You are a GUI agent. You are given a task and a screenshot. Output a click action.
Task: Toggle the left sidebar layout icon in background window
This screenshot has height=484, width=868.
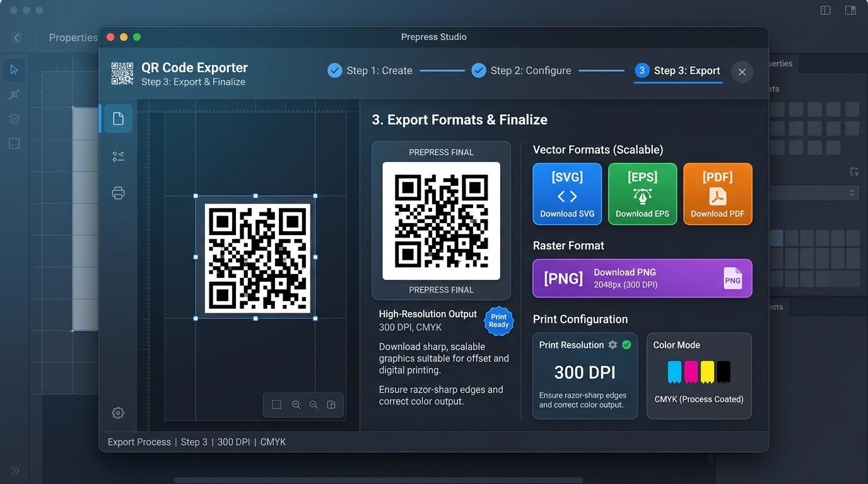coord(825,10)
